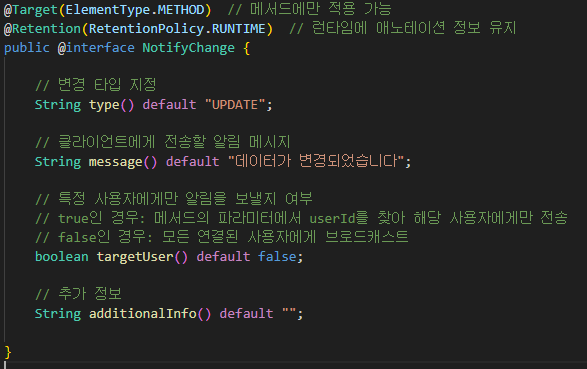587x369 pixels.
Task: Click the String keyword before type()
Action: coord(58,105)
